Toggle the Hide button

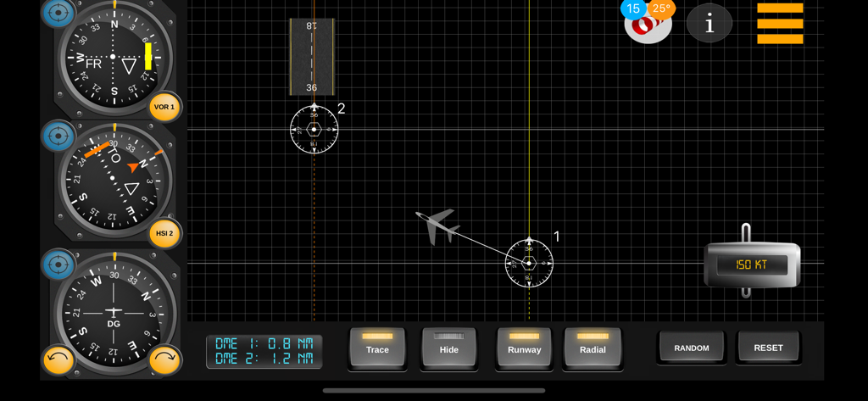click(449, 348)
